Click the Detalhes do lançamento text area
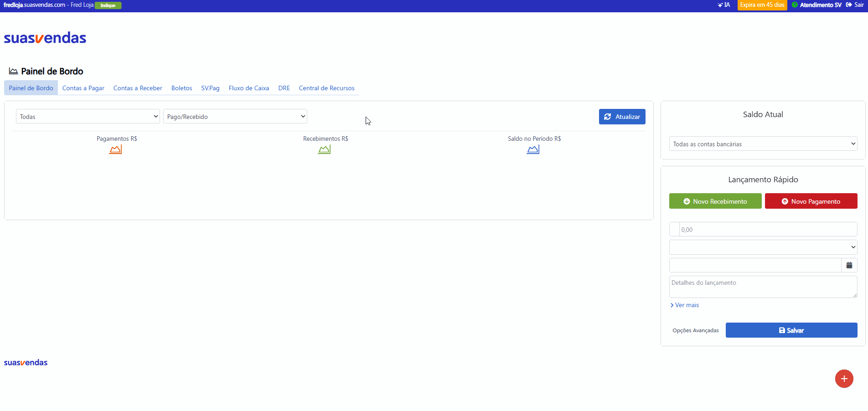The image size is (868, 411). click(x=763, y=287)
